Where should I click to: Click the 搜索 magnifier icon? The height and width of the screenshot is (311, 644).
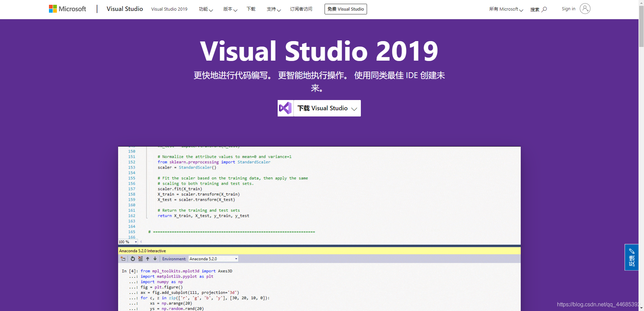pos(544,9)
